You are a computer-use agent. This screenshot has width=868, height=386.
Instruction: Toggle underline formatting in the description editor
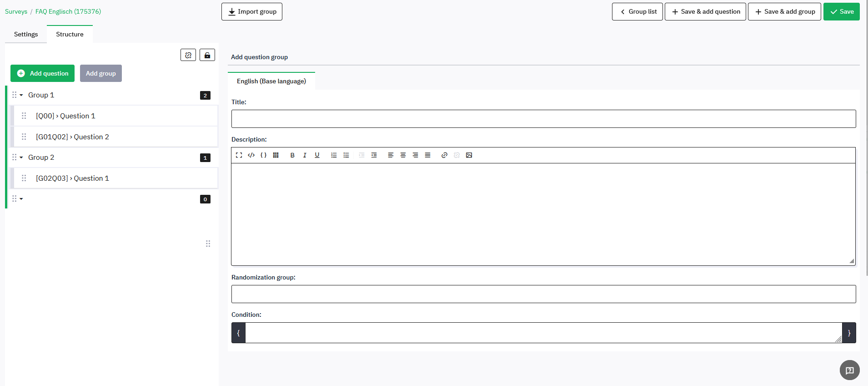pos(317,155)
